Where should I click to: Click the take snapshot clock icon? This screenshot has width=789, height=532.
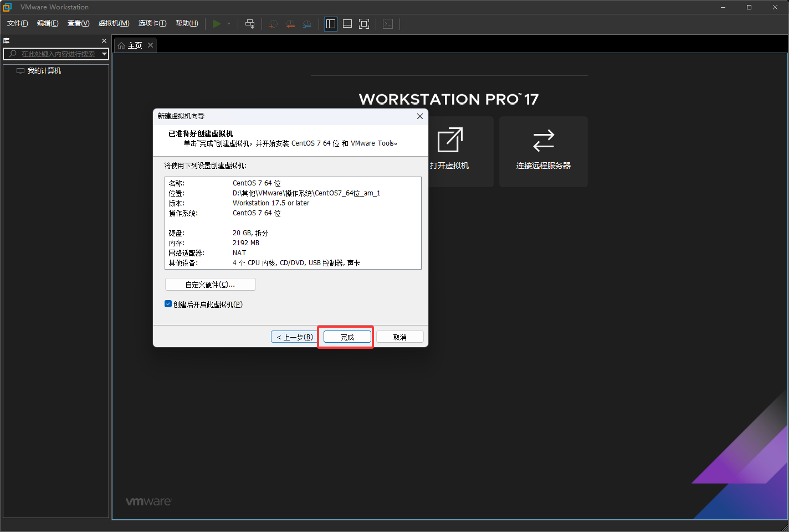(273, 24)
